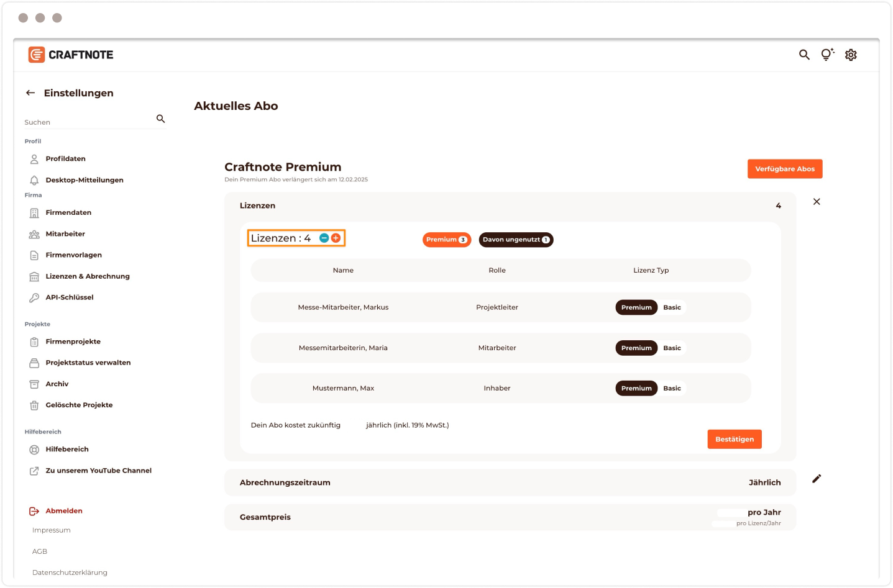893x588 pixels.
Task: Set Maria Messemitarbeiterin license to Premium
Action: tap(636, 348)
